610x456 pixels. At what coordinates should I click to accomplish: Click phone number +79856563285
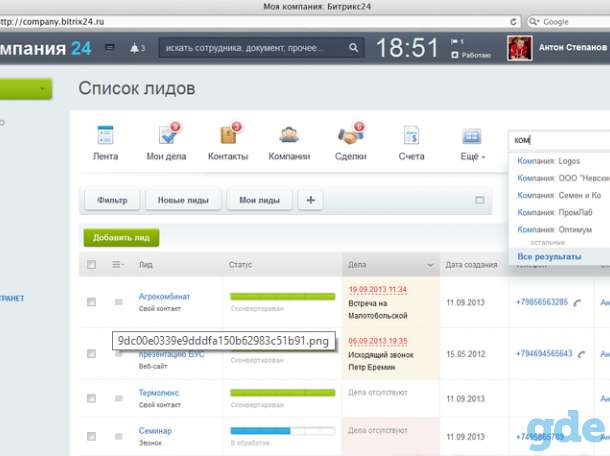[x=542, y=302]
